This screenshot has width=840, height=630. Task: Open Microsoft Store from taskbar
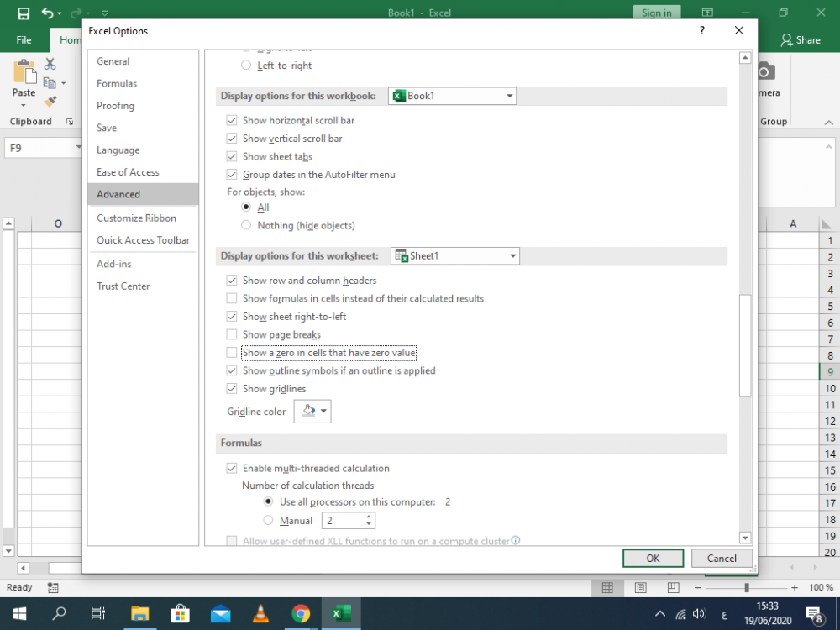180,613
